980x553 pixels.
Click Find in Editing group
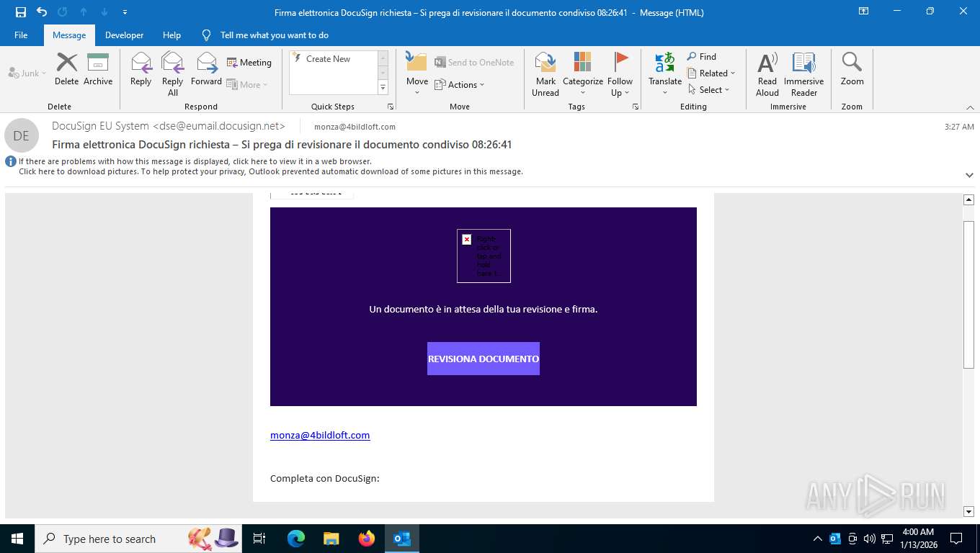(x=702, y=57)
